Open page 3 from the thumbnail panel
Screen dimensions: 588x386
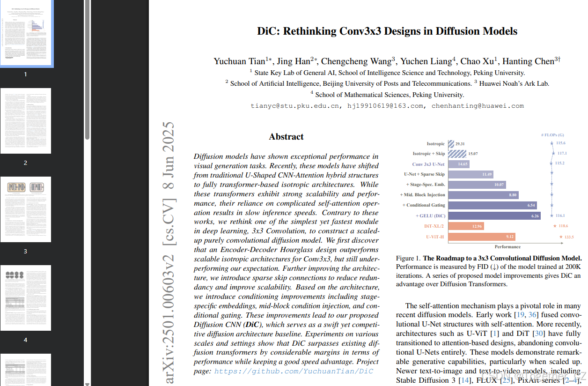26,209
